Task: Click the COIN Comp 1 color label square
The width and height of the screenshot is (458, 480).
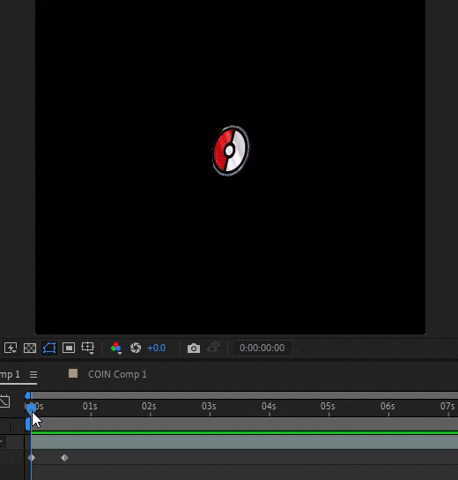Action: coord(73,373)
